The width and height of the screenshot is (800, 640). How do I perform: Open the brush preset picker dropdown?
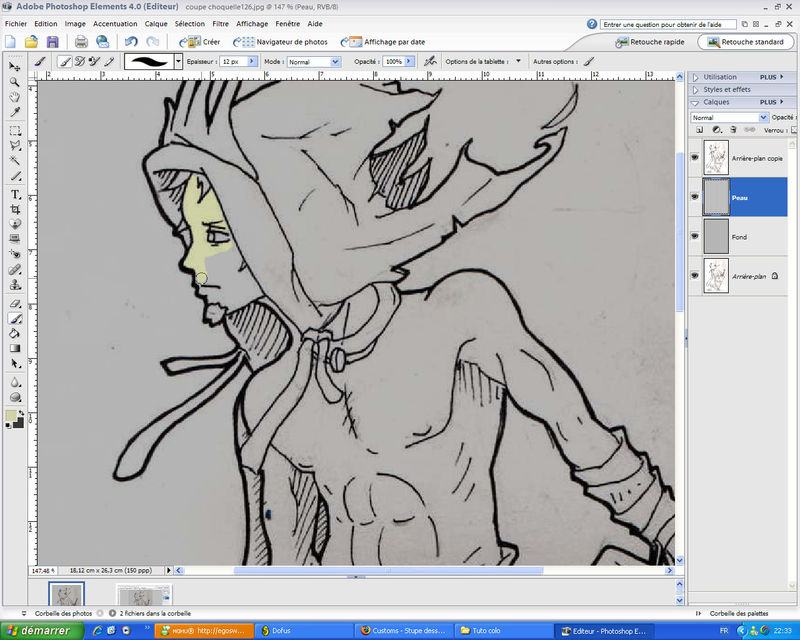click(x=178, y=62)
